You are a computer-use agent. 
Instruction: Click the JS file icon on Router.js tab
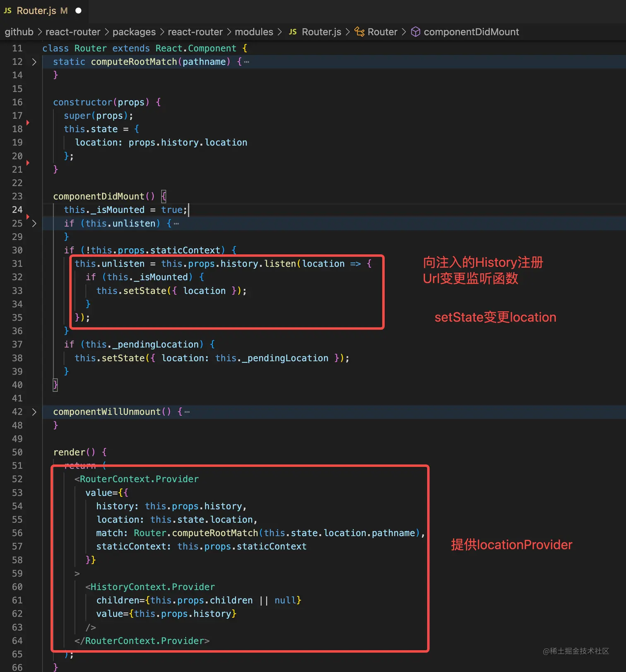[x=7, y=11]
